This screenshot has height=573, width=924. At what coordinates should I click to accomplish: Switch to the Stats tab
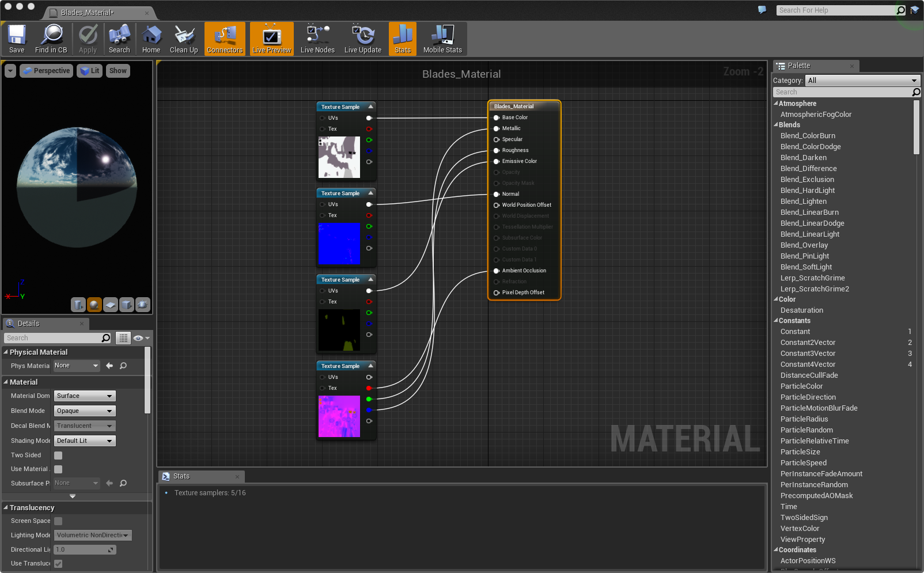pyautogui.click(x=181, y=476)
